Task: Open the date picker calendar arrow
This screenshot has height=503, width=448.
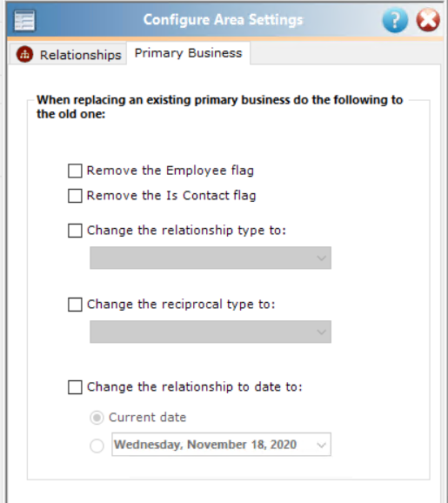Action: tap(321, 445)
